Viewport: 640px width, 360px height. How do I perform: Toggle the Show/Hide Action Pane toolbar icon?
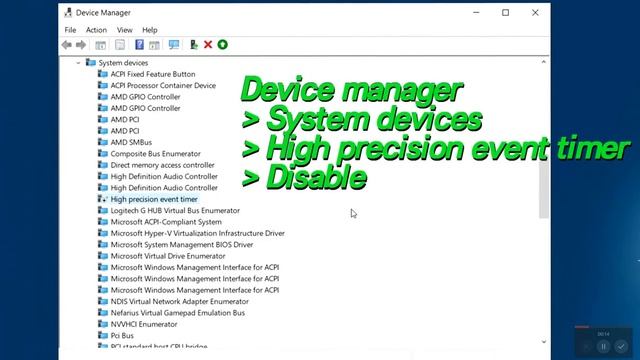coord(154,45)
